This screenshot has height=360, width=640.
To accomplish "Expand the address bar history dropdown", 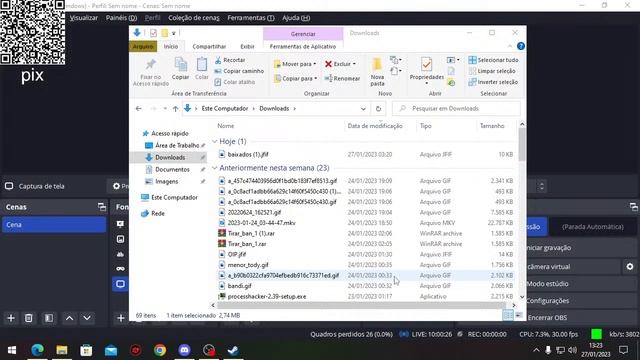I will pos(363,109).
